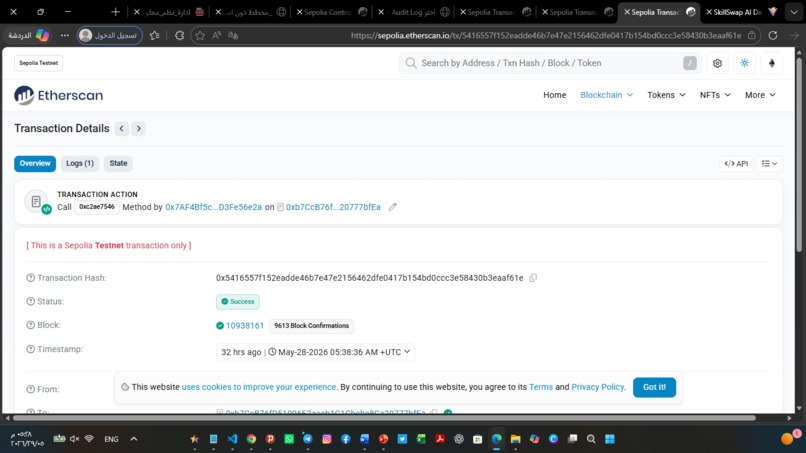Click the ENG language indicator in taskbar
The height and width of the screenshot is (453, 806).
point(111,439)
